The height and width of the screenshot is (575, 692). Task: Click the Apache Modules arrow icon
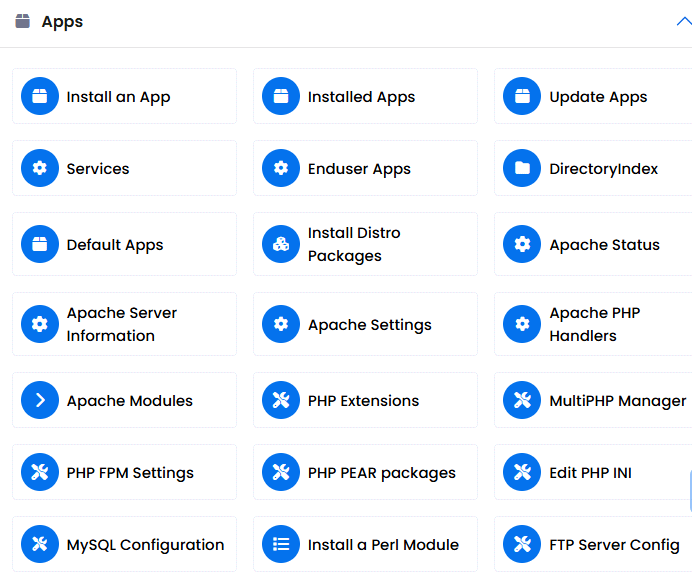click(40, 400)
